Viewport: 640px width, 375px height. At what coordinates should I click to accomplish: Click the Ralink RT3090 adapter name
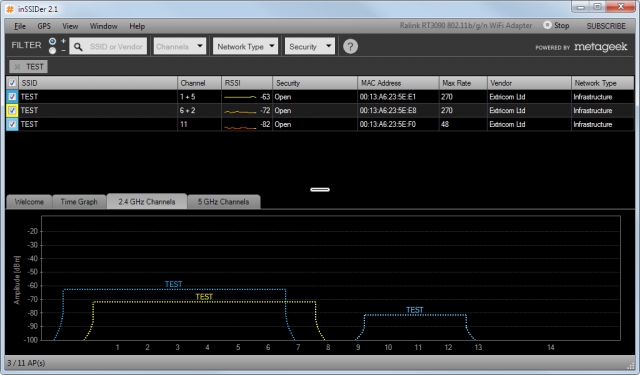point(466,25)
